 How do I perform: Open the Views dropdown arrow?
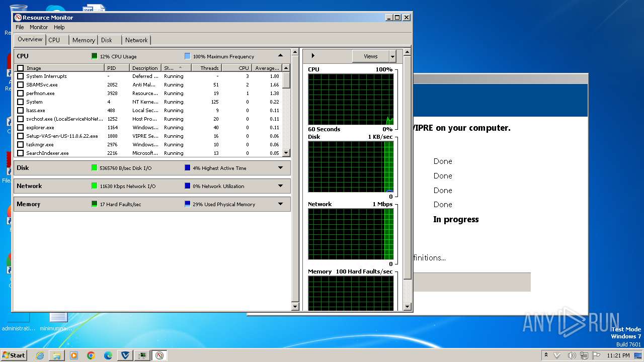[x=393, y=56]
